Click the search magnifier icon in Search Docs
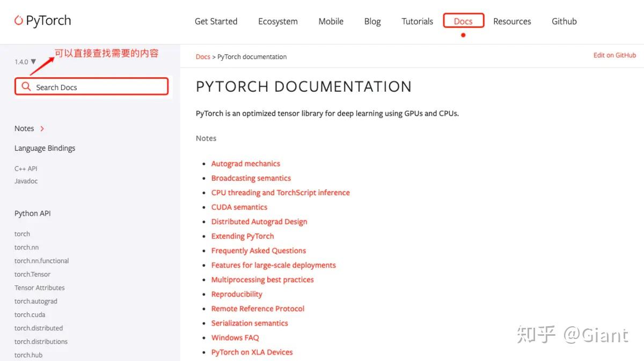 point(25,86)
